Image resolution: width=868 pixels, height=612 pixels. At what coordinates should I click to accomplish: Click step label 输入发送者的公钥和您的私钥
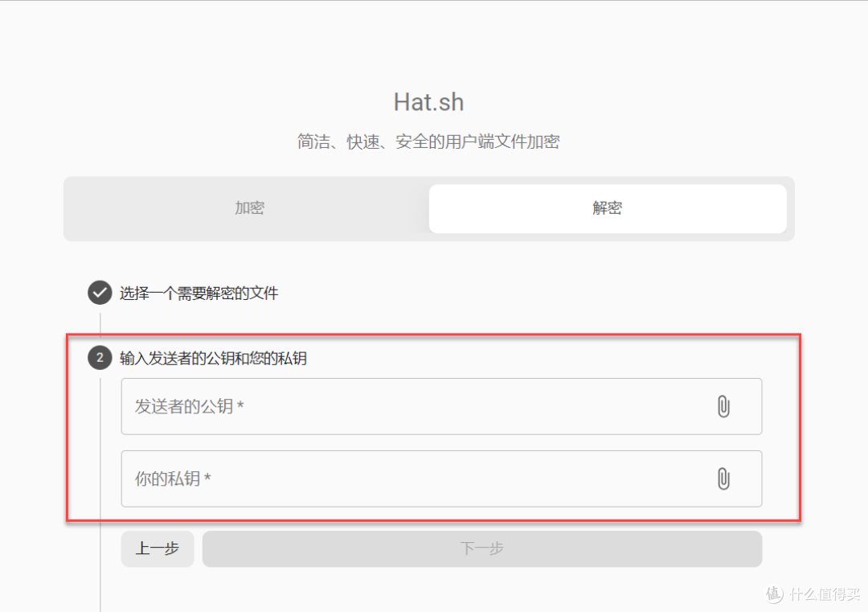pyautogui.click(x=213, y=359)
